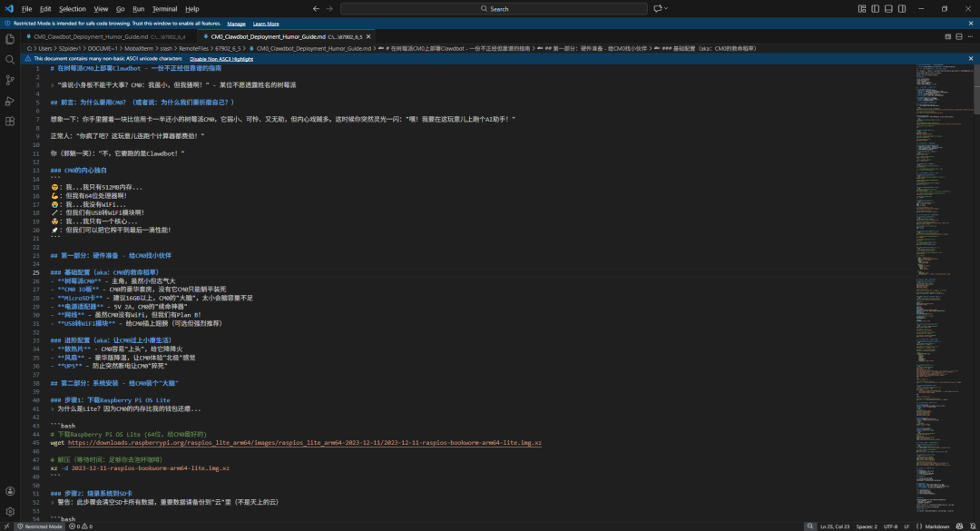Go back with the left arrow
Screen dimensions: 980x531
(x=316, y=9)
